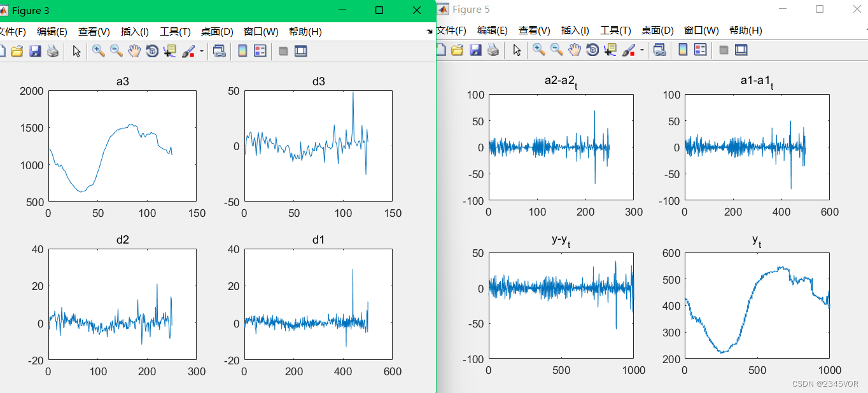Screen dimensions: 868x393
Task: Click Link Plot icon in Figure 5
Action: coord(659,50)
